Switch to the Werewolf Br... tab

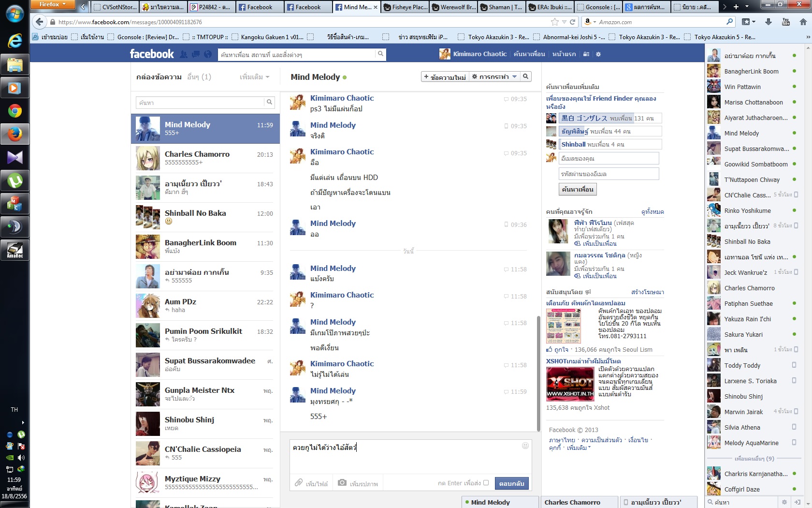(453, 7)
